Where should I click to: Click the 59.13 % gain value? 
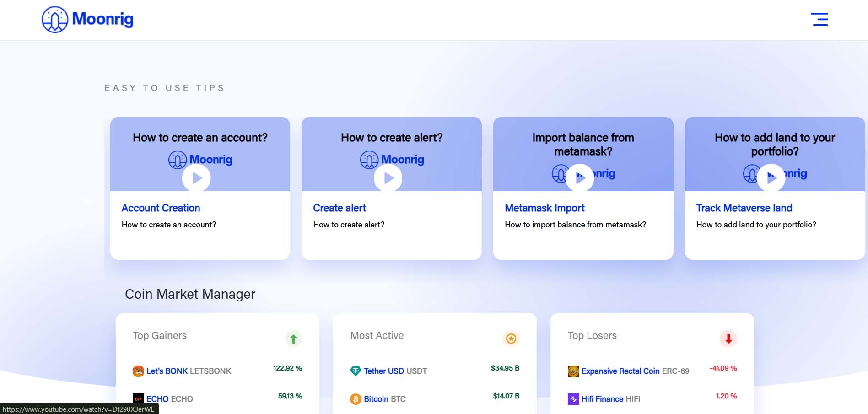[290, 396]
